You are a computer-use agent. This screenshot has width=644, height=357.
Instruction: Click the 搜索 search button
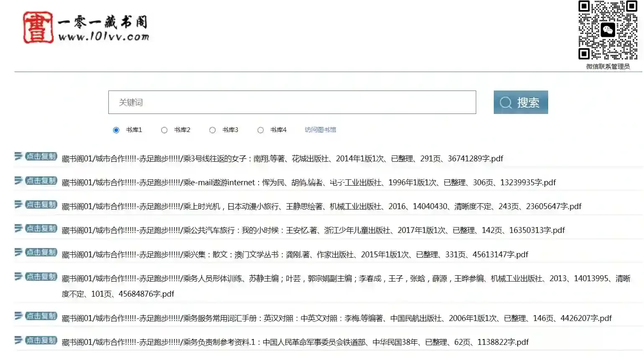tap(521, 102)
